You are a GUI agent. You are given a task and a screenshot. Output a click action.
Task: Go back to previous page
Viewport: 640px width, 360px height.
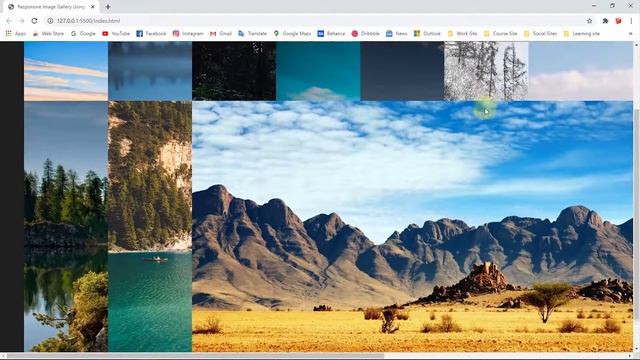pyautogui.click(x=9, y=21)
